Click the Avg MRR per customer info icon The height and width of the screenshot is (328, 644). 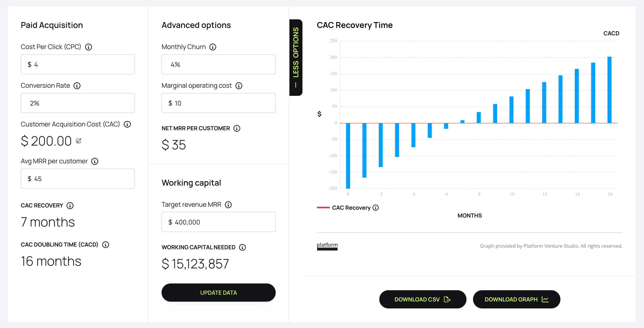[95, 162]
